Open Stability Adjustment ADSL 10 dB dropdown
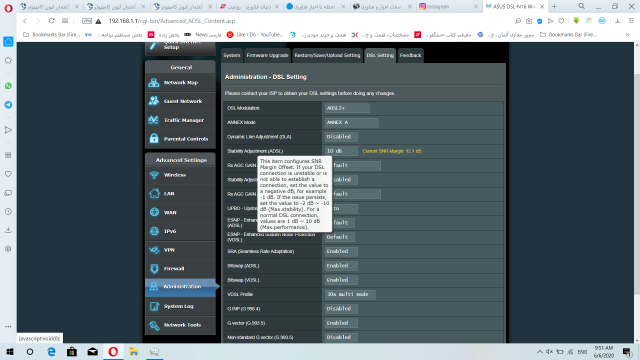Viewport: 640px width, 360px height. coord(341,151)
